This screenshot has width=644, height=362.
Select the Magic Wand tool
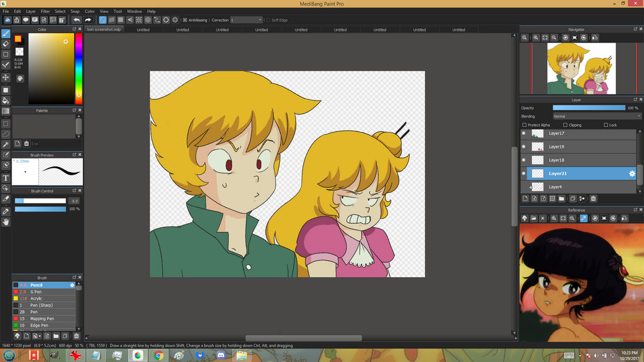click(x=6, y=145)
